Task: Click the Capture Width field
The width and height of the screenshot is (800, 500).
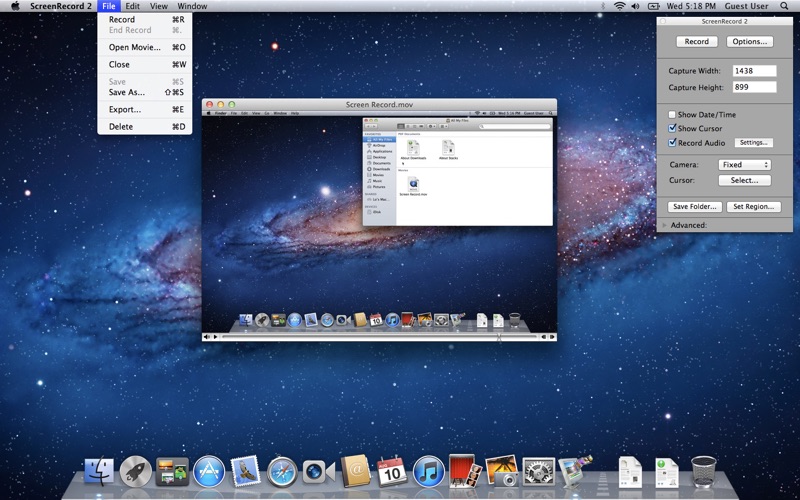Action: tap(755, 71)
